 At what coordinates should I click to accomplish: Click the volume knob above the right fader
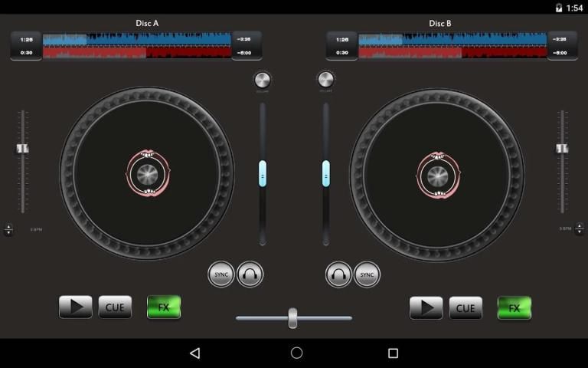pyautogui.click(x=325, y=80)
